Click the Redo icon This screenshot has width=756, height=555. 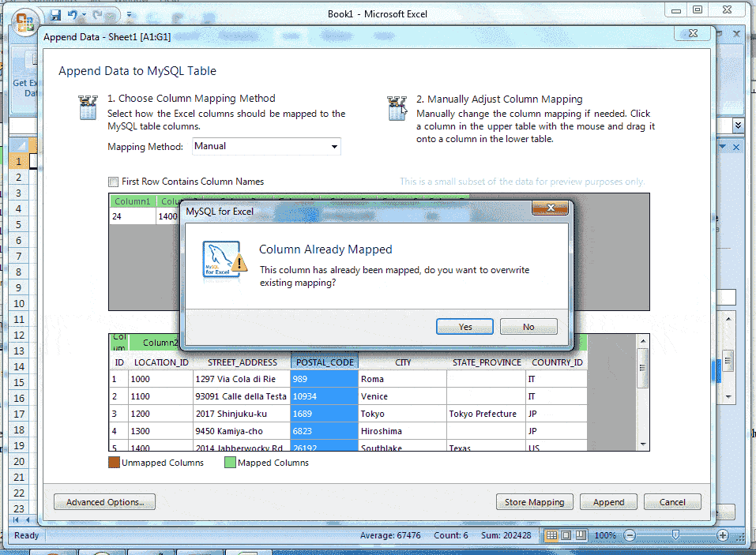[x=96, y=14]
